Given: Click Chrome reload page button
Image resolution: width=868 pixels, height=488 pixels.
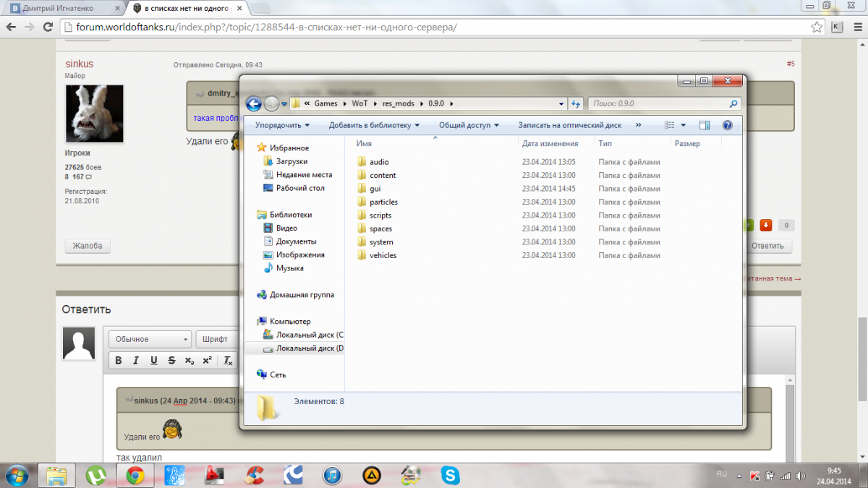Looking at the screenshot, I should tap(47, 27).
